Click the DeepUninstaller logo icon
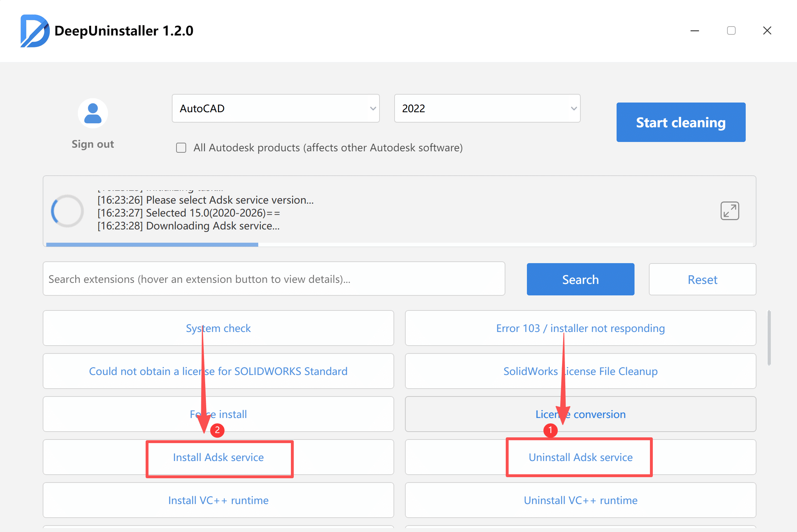 [x=35, y=31]
